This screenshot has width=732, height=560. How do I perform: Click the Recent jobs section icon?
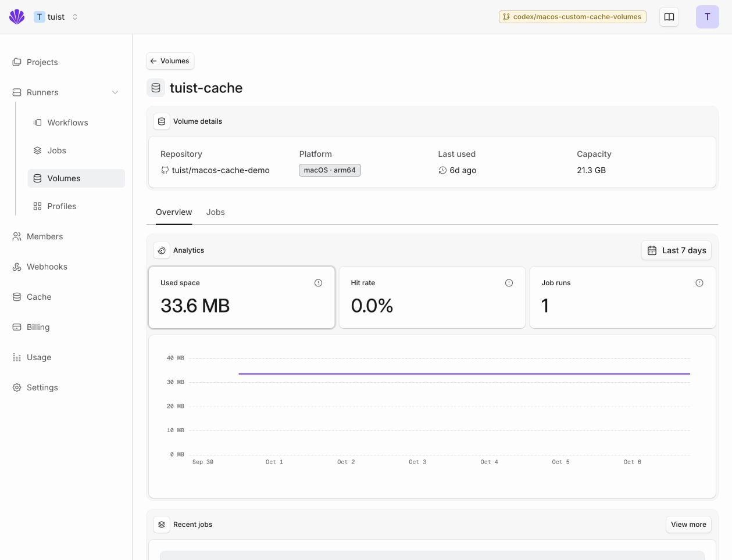(x=162, y=525)
